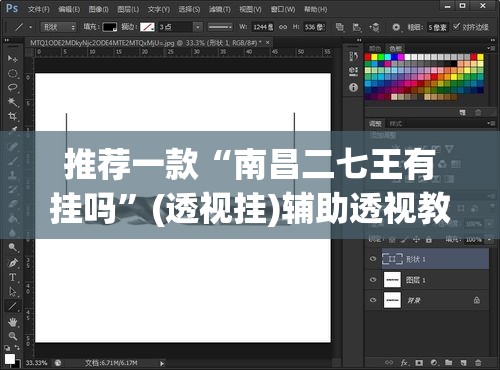Click the zoom 33.33% field in status bar
This screenshot has height=370, width=500.
(37, 363)
